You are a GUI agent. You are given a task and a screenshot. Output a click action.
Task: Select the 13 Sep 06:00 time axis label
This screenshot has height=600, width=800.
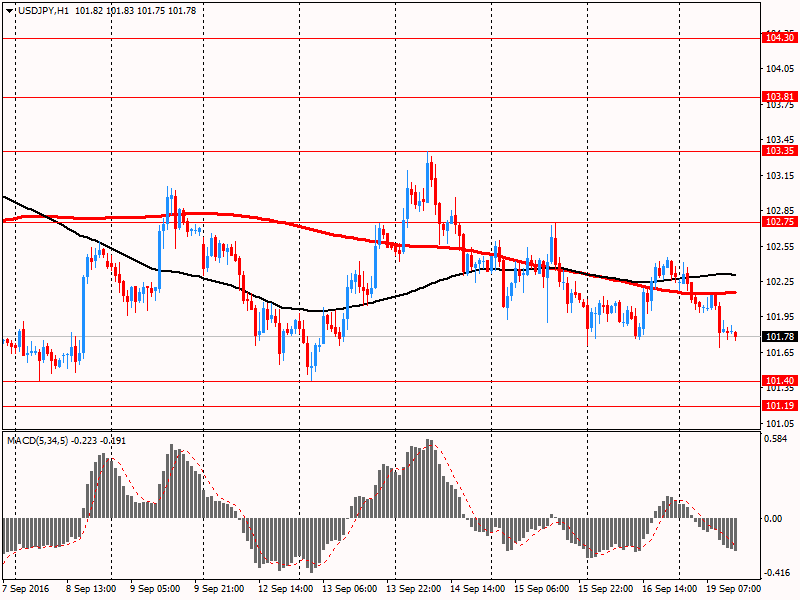(x=349, y=589)
